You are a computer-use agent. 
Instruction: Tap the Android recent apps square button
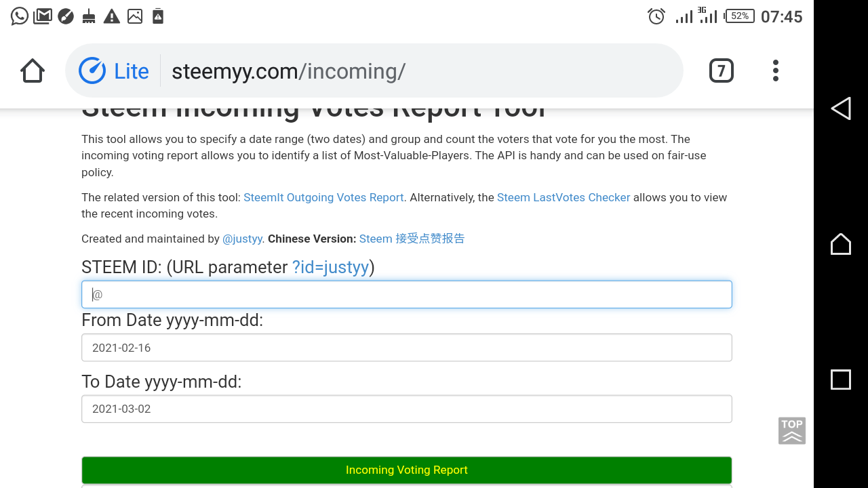841,380
